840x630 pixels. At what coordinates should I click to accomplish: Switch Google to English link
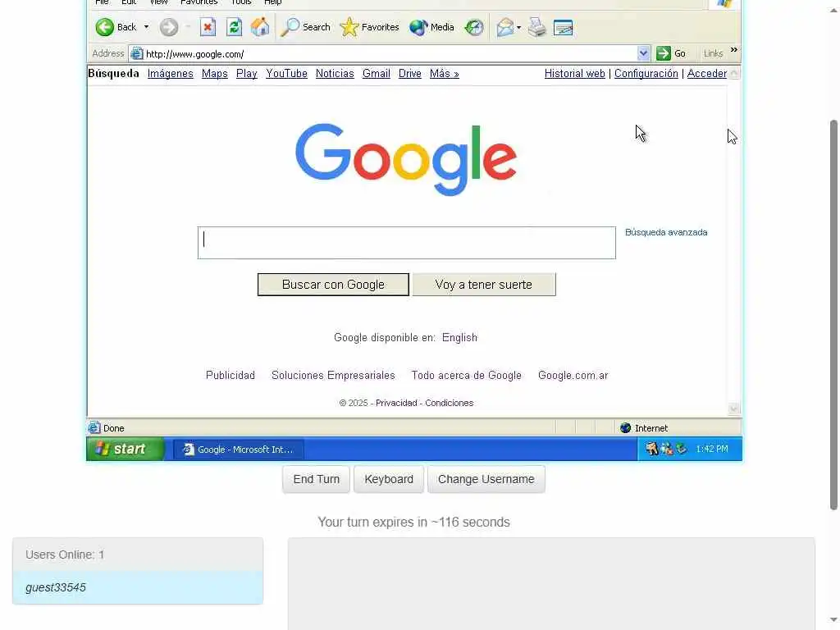click(459, 337)
